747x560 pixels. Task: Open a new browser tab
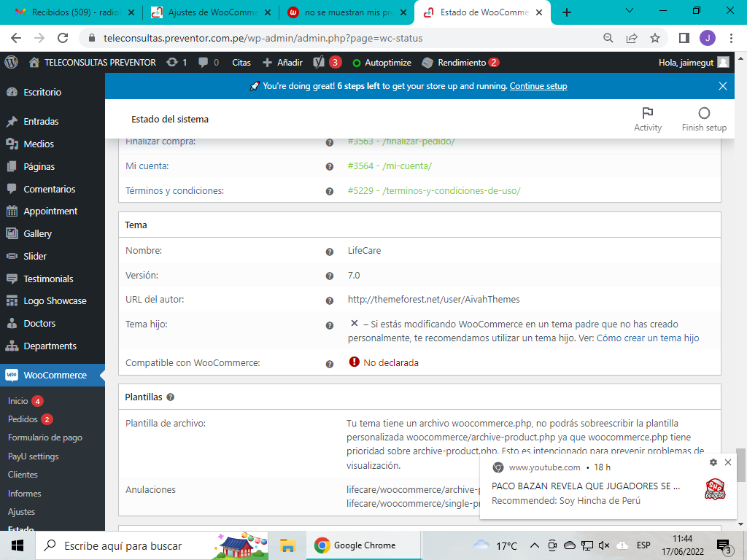coord(566,12)
